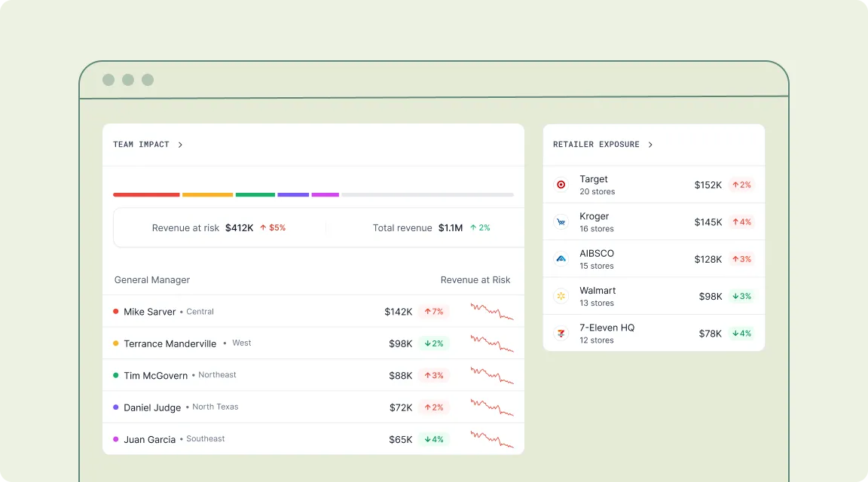868x482 pixels.
Task: Click the up 2% badge for Target
Action: coord(741,185)
